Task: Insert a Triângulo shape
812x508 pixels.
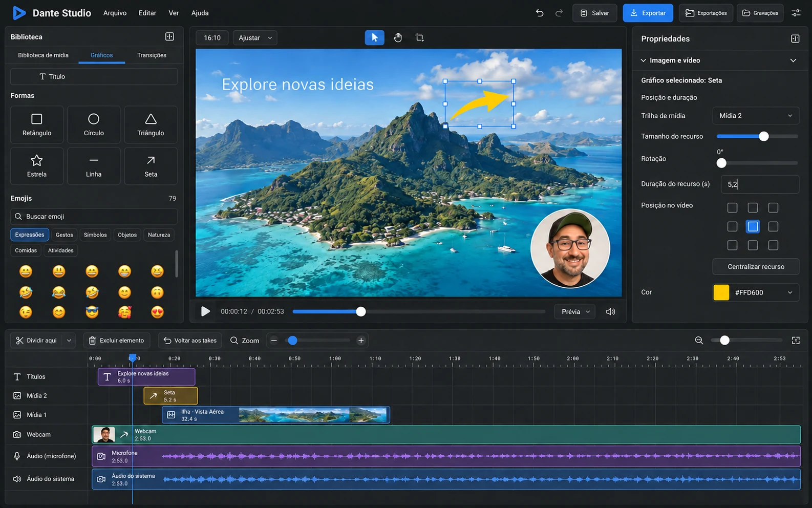Action: pos(151,124)
